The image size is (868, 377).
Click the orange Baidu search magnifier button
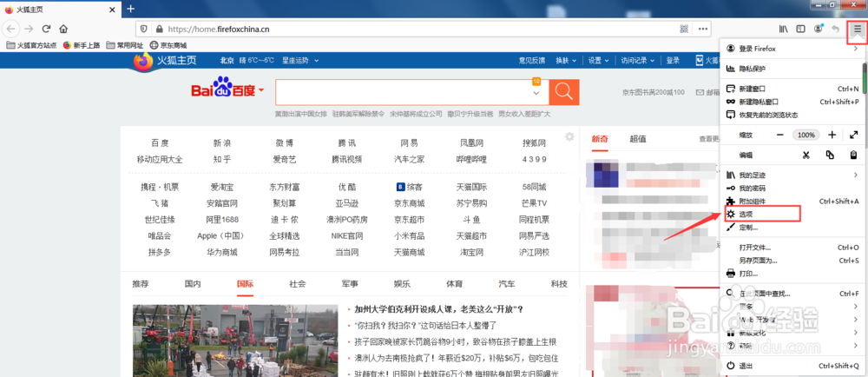click(564, 92)
